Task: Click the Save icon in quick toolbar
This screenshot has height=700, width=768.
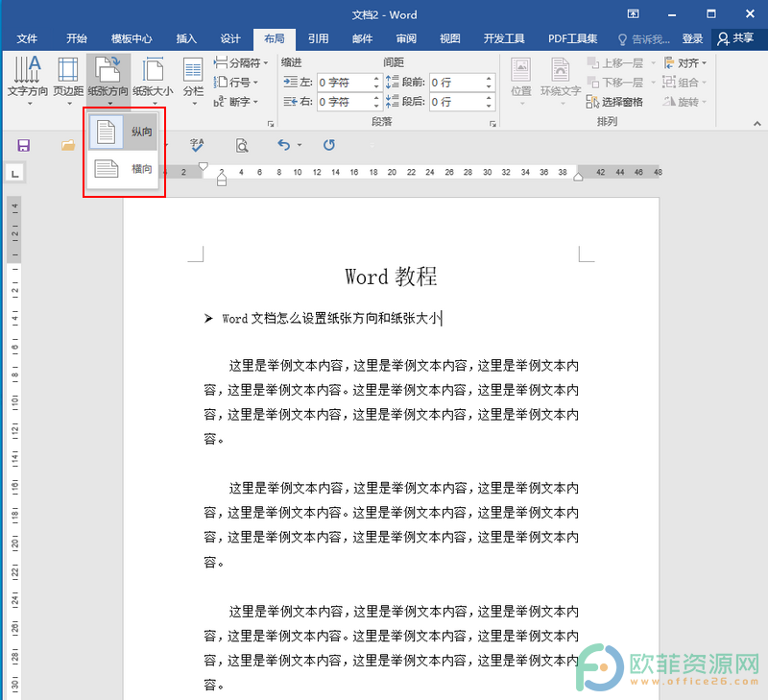Action: [x=23, y=145]
